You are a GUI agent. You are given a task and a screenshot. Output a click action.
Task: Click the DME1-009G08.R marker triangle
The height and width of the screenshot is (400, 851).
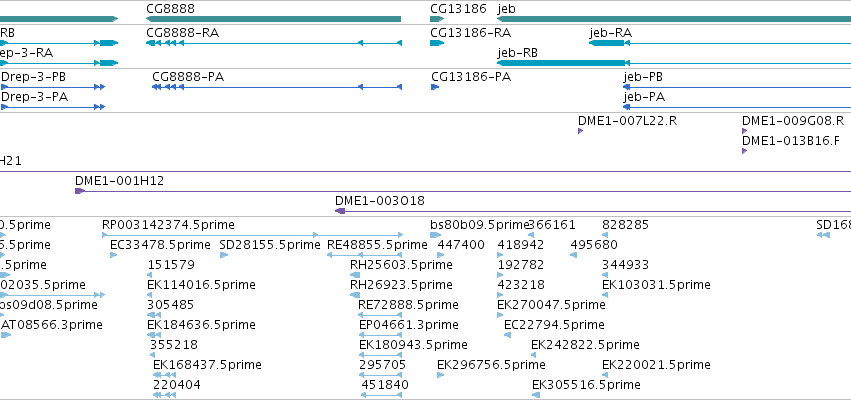745,131
